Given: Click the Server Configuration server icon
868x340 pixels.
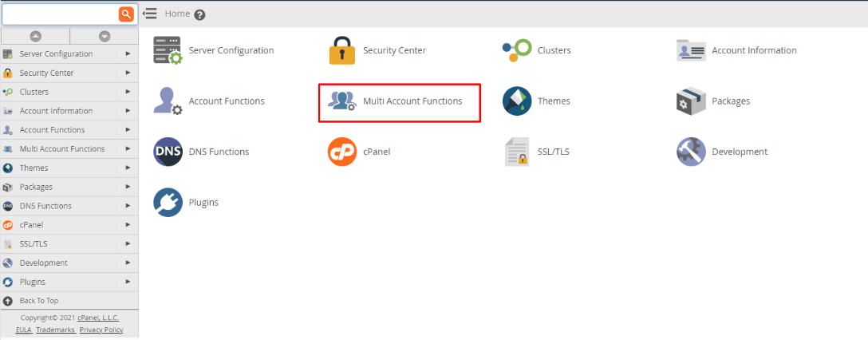Looking at the screenshot, I should tap(168, 50).
